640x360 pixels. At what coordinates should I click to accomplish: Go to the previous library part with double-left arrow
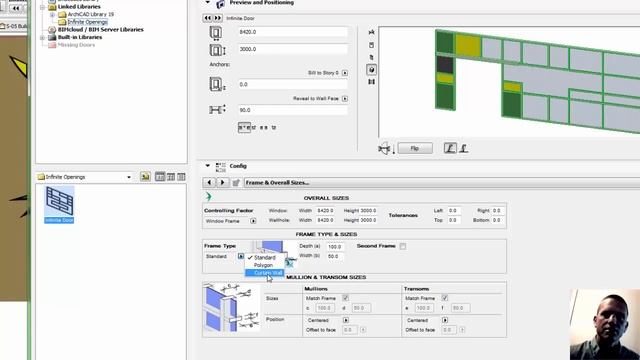208,18
